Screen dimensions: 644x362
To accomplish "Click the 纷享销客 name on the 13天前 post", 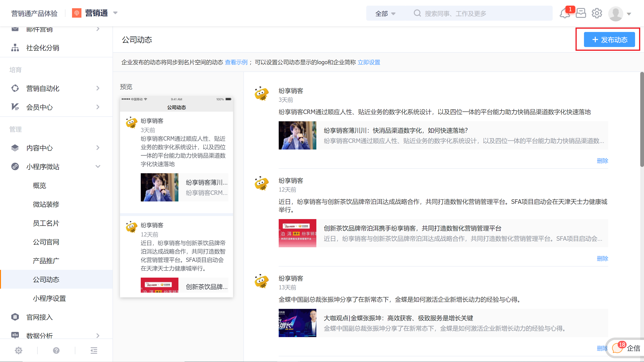I will 291,278.
